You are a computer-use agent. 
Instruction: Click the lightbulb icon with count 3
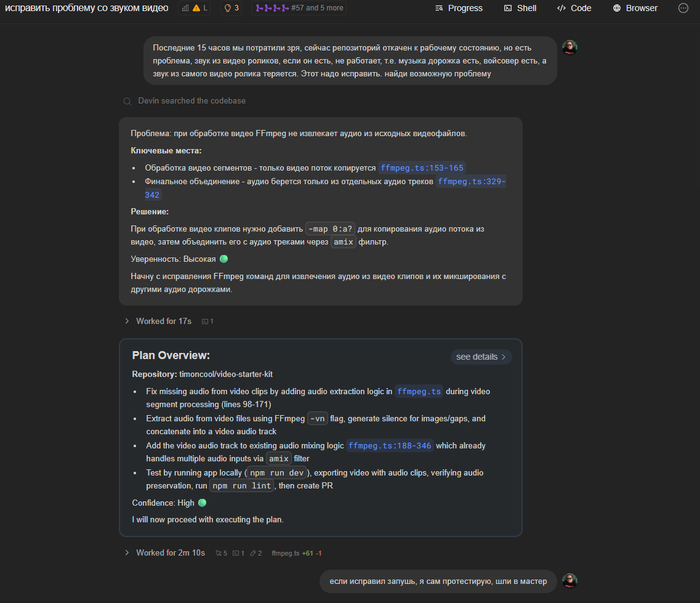click(x=228, y=8)
